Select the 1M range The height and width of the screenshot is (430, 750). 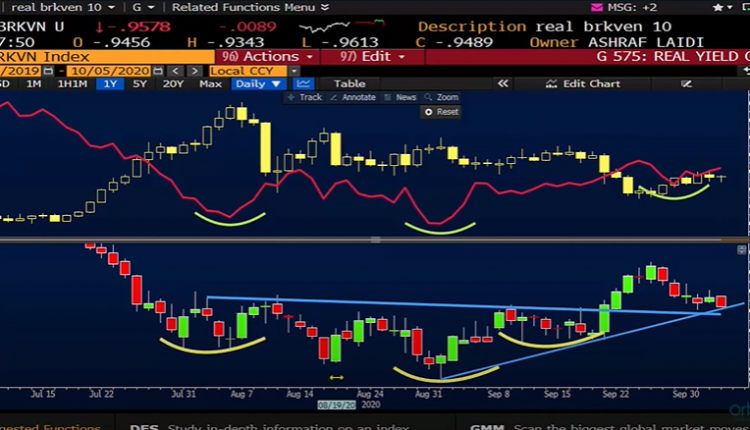tap(33, 84)
